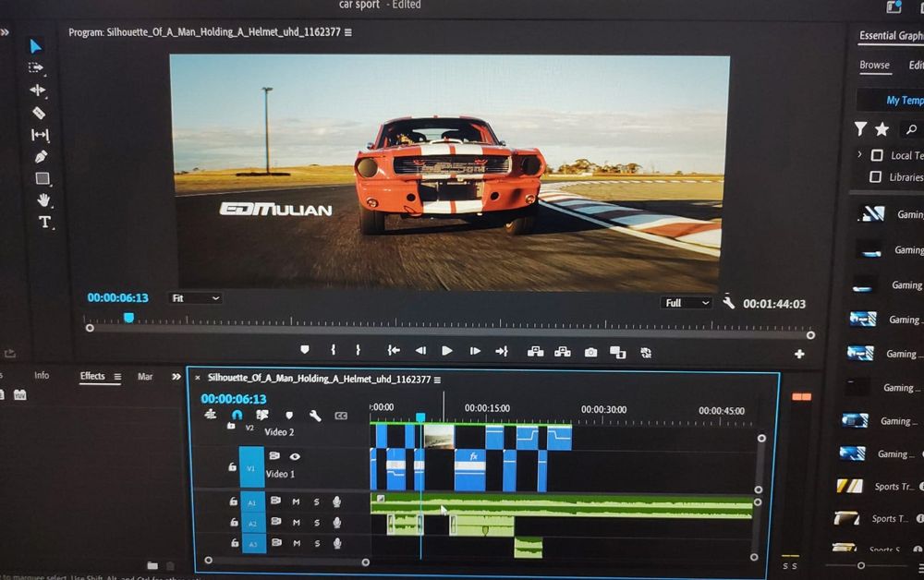Toggle the Snap magnet in the timeline
This screenshot has height=580, width=924.
pos(237,416)
